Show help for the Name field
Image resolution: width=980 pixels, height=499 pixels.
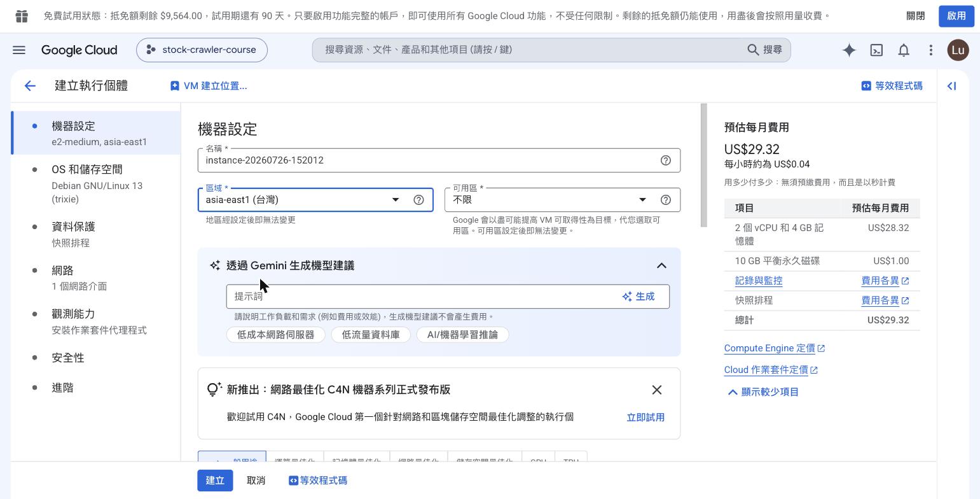[x=666, y=160]
